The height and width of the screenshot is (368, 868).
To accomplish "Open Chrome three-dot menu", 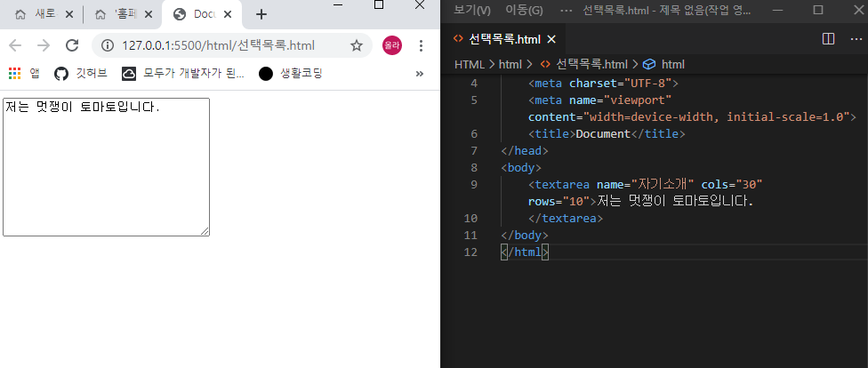I will (x=421, y=45).
